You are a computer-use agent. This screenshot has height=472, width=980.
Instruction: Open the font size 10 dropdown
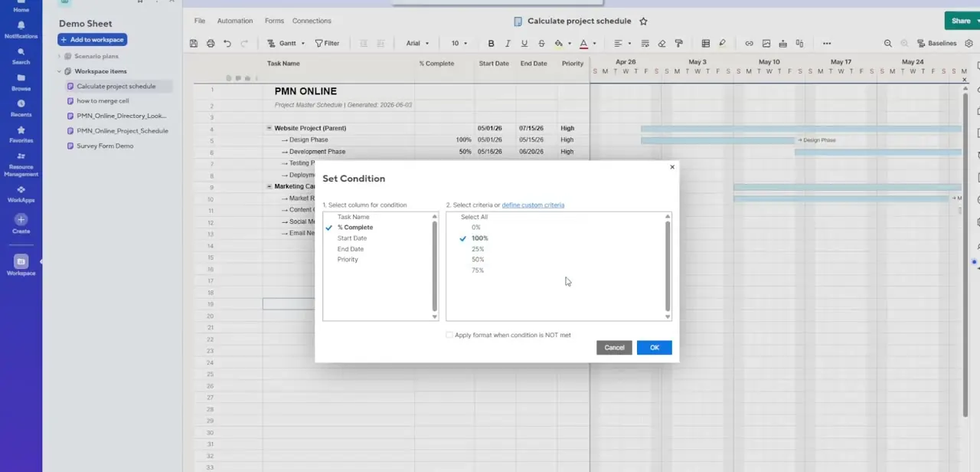pyautogui.click(x=459, y=44)
